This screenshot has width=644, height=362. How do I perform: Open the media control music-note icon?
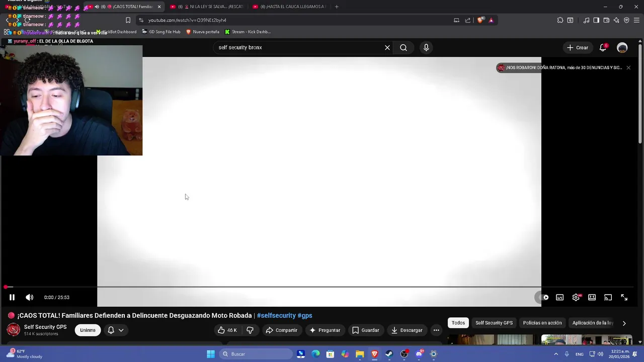(586, 20)
